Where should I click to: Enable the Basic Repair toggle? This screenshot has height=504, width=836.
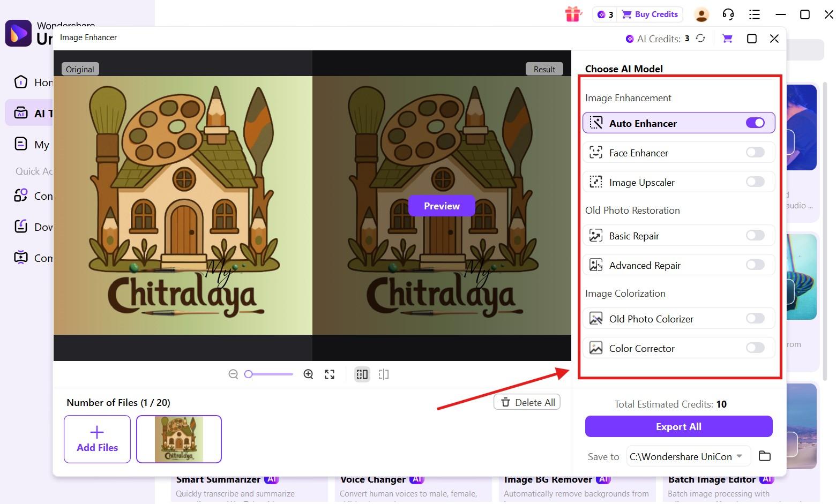coord(755,235)
